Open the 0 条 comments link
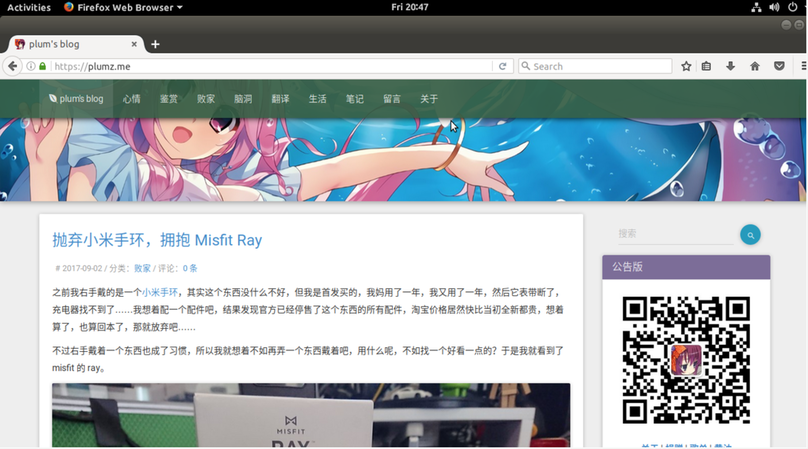 point(190,268)
